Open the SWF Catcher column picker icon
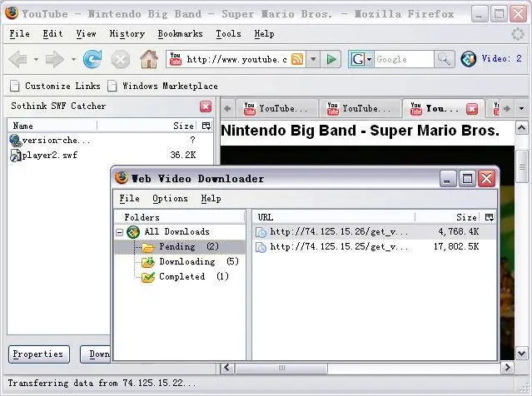The image size is (532, 396). (x=206, y=126)
